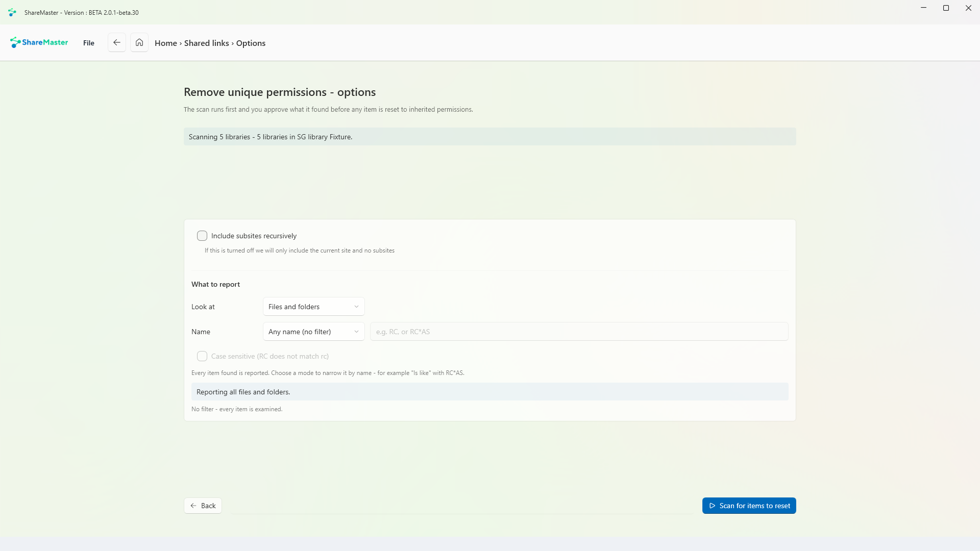Click the back arrow navigation icon

tap(117, 42)
